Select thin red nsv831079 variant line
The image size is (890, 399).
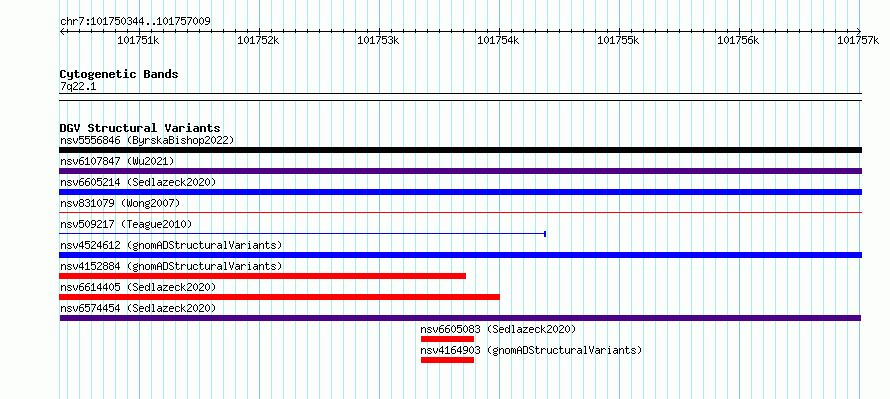(460, 212)
